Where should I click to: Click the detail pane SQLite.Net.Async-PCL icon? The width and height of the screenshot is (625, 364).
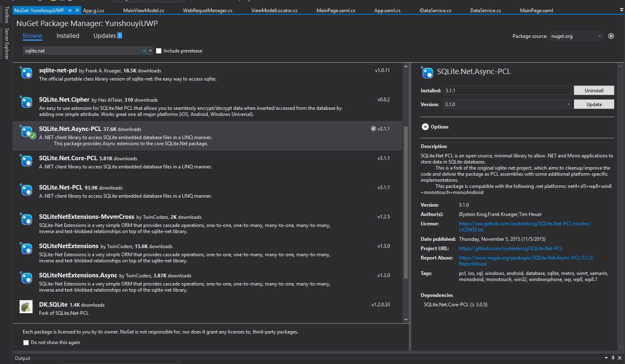coord(427,73)
